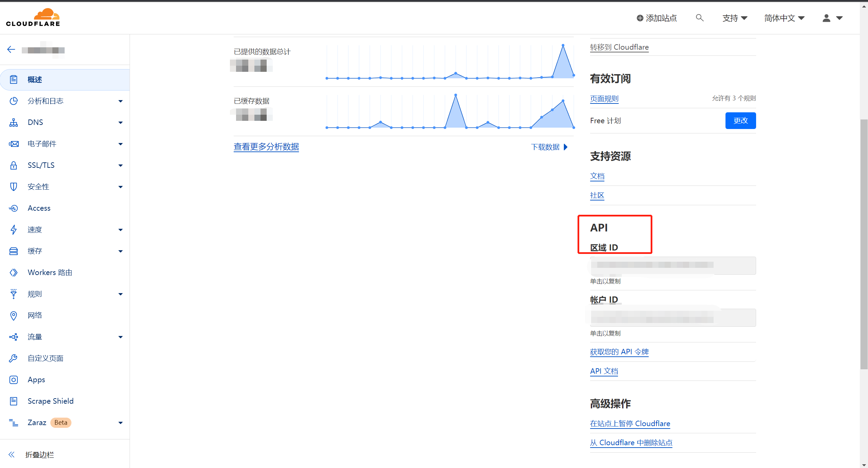This screenshot has height=468, width=868.
Task: Click the back arrow in the sidebar
Action: click(11, 50)
